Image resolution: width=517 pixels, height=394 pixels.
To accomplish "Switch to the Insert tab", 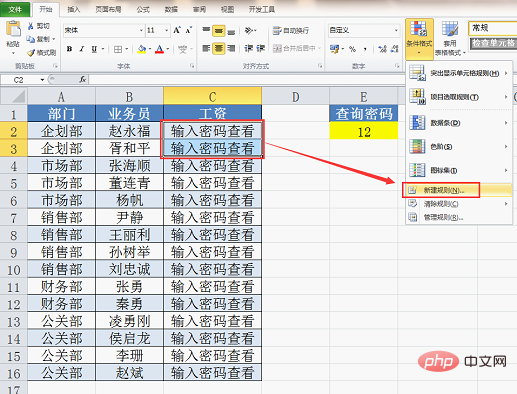I will click(x=74, y=9).
